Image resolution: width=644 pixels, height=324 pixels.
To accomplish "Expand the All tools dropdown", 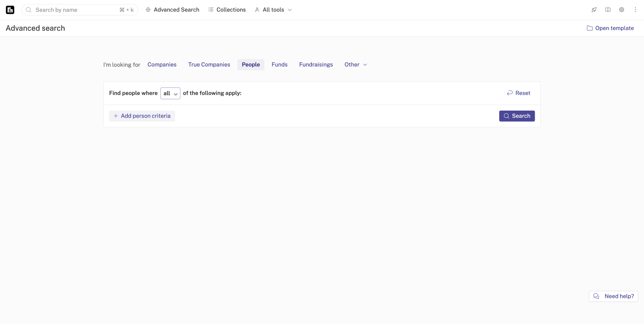I will pyautogui.click(x=273, y=10).
